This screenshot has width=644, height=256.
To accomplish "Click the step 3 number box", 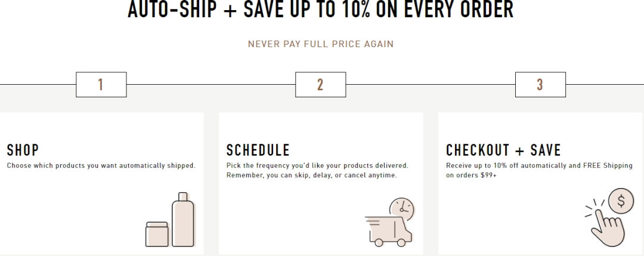I will click(x=540, y=85).
